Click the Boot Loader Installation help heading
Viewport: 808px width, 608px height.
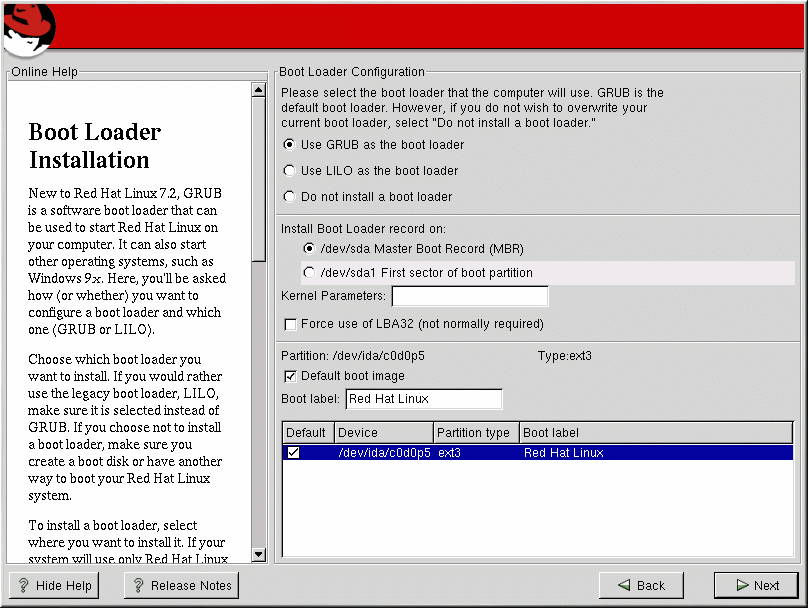click(x=95, y=146)
